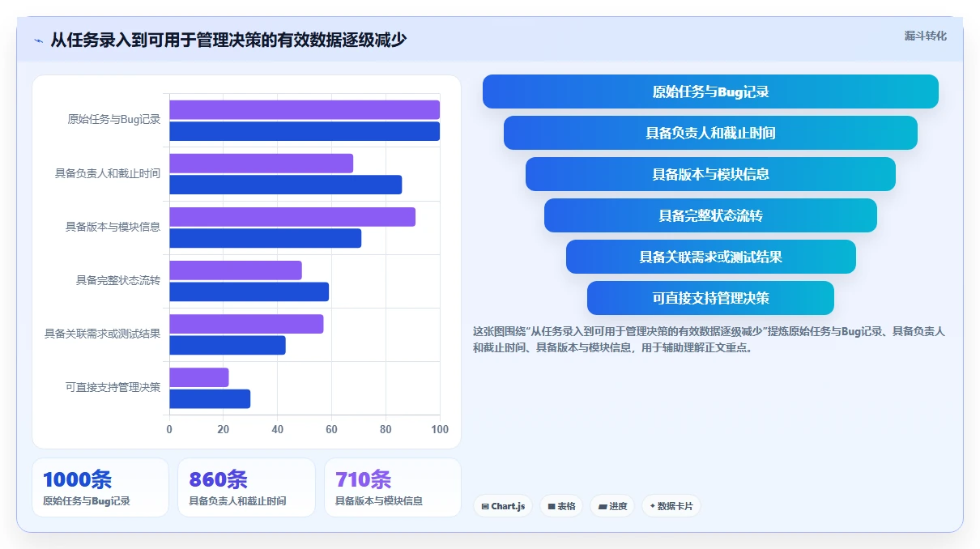The width and height of the screenshot is (980, 549).
Task: Click the blue bar for 具备完整状态流转
Action: [x=249, y=292]
